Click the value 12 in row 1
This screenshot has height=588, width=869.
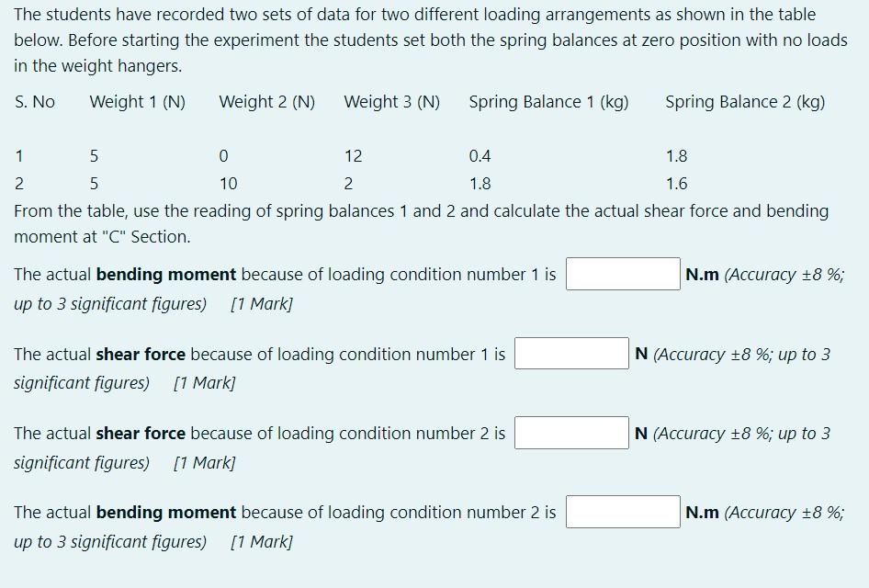(x=353, y=155)
